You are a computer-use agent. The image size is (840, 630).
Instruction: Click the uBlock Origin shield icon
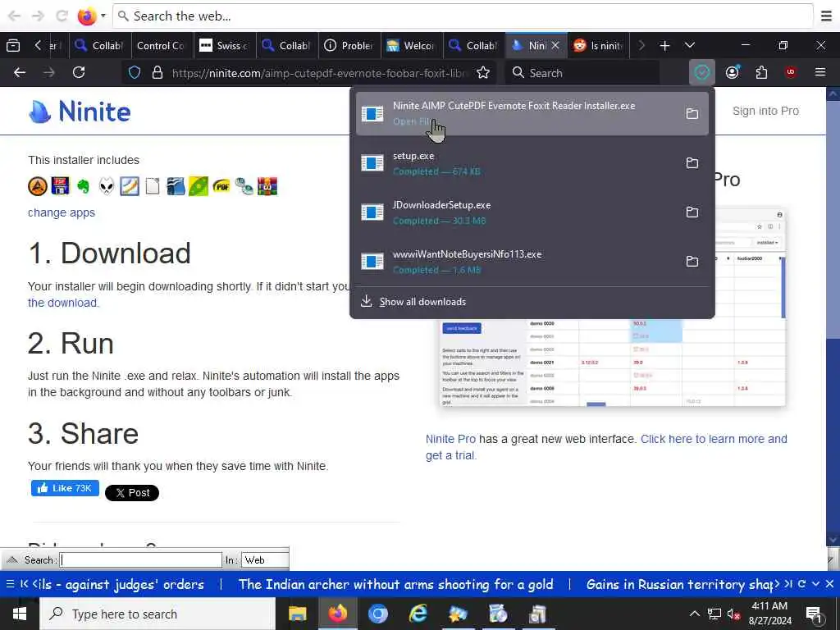(x=791, y=72)
